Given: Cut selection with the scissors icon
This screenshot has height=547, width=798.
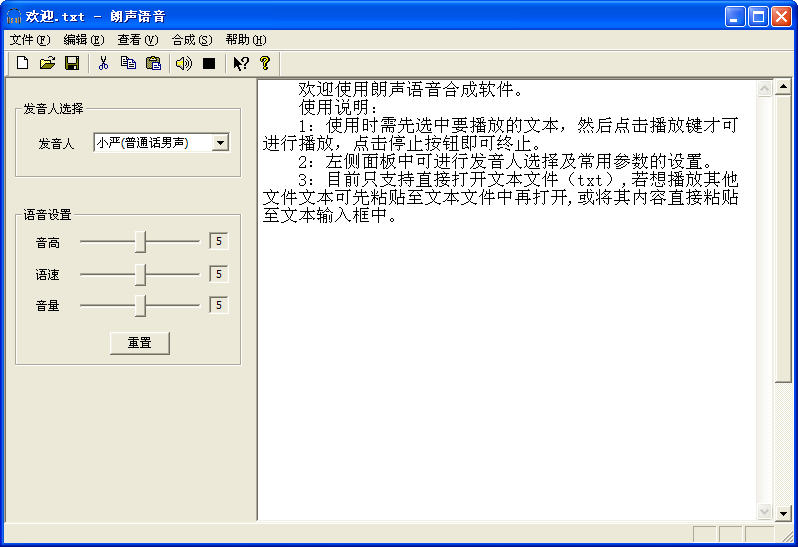Looking at the screenshot, I should click(x=103, y=63).
